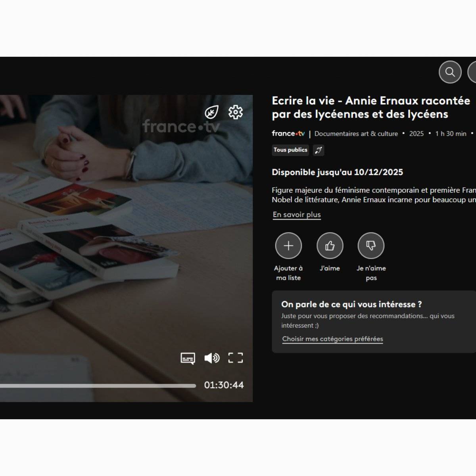Toggle the Je n'aime pas thumbs-down button
This screenshot has height=476, width=476.
(371, 246)
